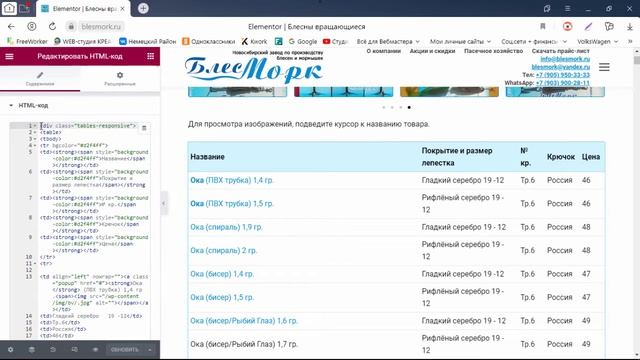This screenshot has width=640, height=360.
Task: Open the Elementor hamburger menu
Action: click(9, 56)
